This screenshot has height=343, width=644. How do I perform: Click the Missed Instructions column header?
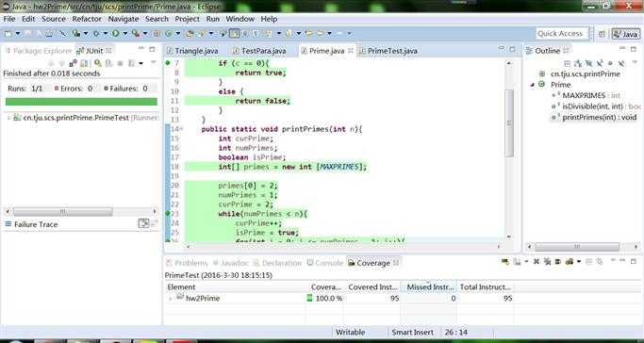428,287
